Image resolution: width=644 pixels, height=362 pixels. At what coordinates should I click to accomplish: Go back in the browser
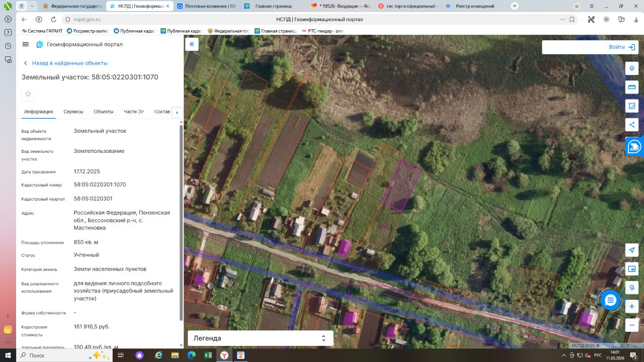(24, 19)
